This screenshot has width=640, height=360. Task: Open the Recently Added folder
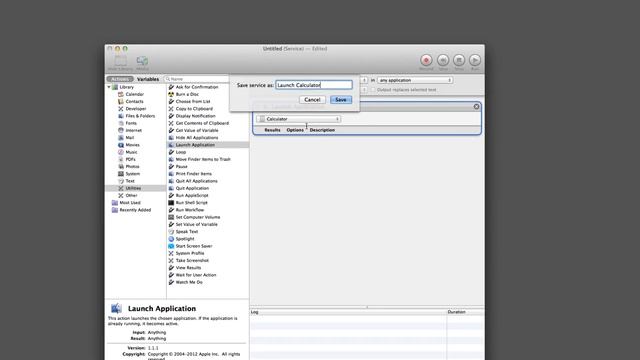point(135,210)
